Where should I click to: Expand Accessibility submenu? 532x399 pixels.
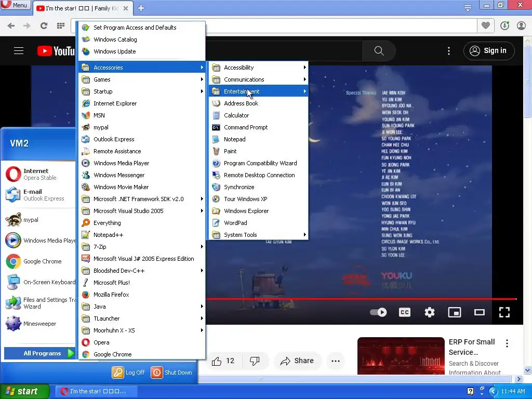click(258, 68)
